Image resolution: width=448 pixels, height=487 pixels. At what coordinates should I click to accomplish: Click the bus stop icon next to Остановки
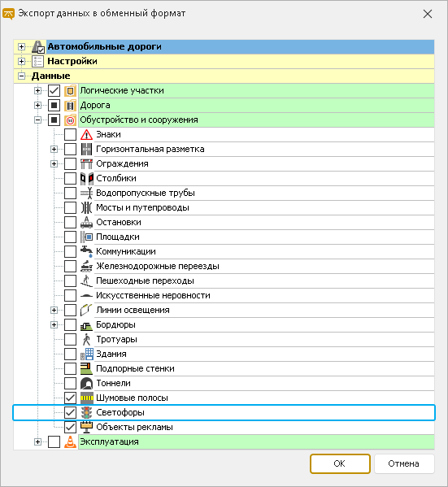(86, 223)
